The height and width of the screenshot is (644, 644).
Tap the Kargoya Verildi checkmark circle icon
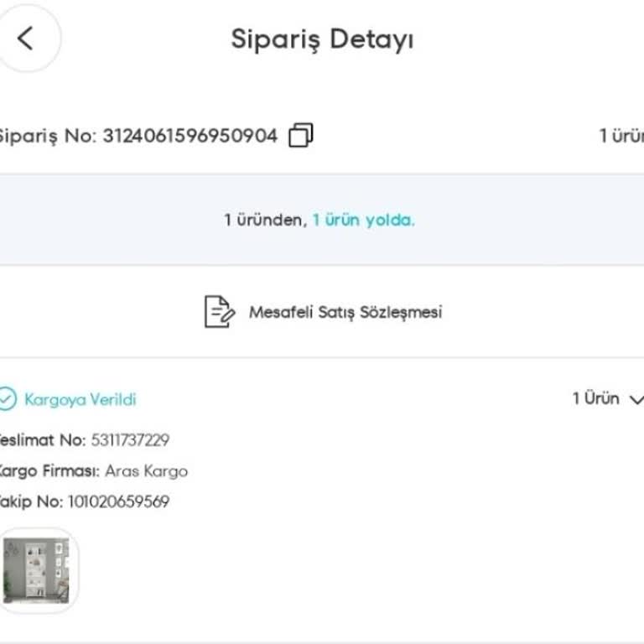pos(7,399)
